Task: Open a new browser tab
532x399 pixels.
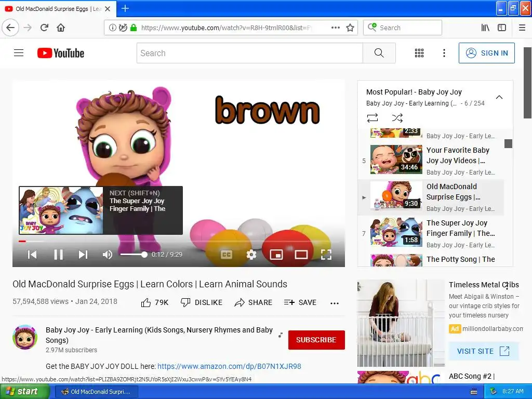Action: pos(125,8)
